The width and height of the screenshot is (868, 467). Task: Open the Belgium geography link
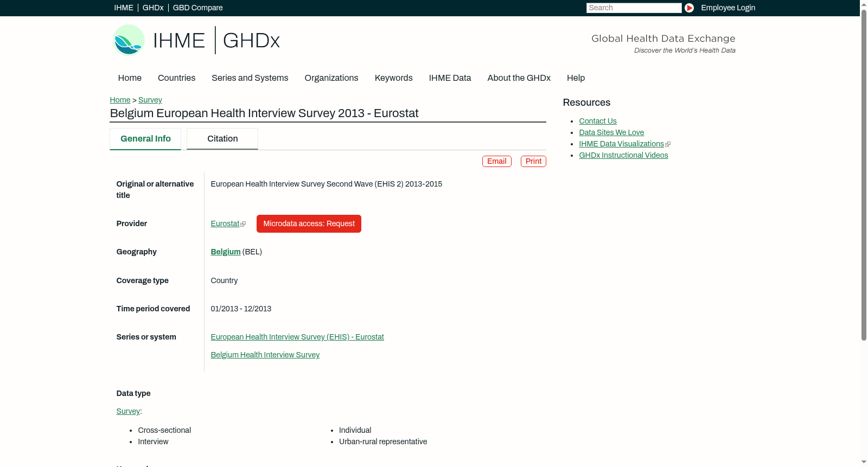226,252
